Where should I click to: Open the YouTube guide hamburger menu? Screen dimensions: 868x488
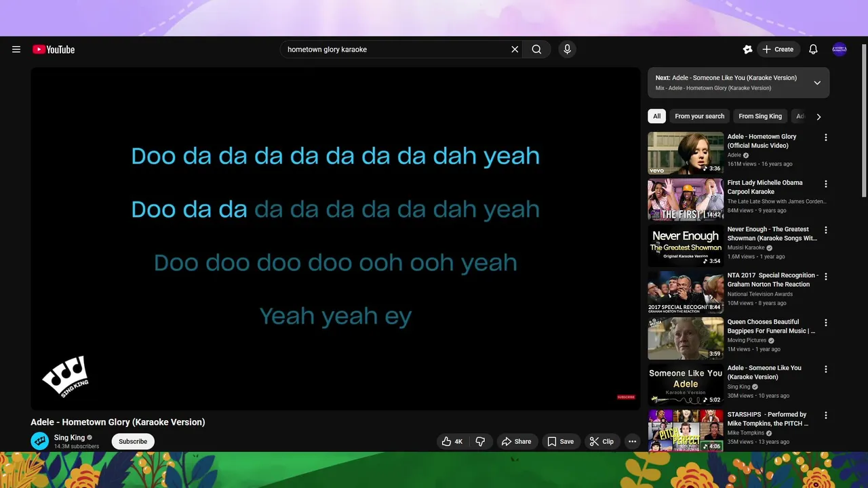click(16, 49)
